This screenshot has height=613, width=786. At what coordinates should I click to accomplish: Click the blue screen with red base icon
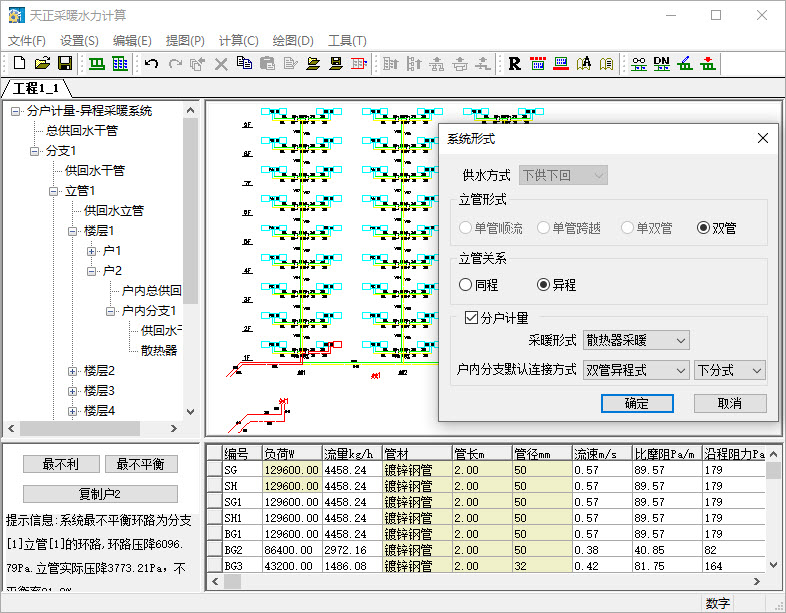(561, 63)
